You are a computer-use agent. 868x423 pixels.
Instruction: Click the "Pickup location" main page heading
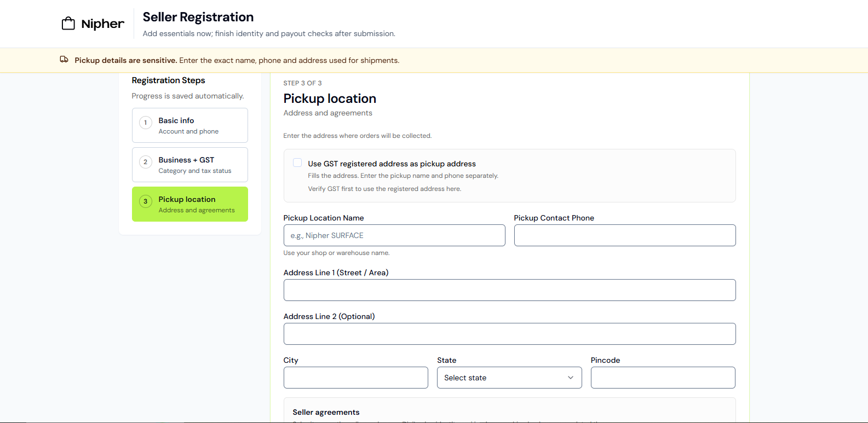(330, 98)
